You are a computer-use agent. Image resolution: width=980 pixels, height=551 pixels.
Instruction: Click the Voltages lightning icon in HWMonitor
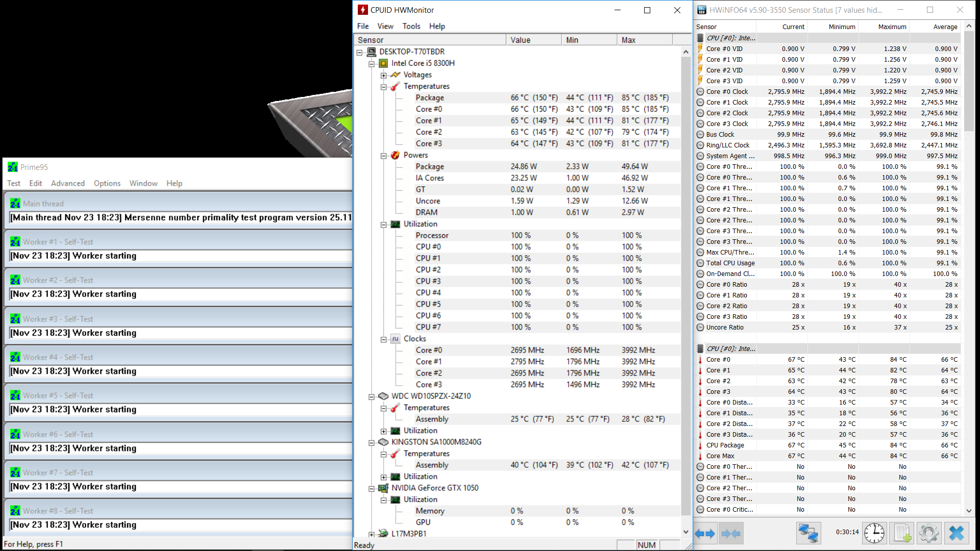click(396, 75)
